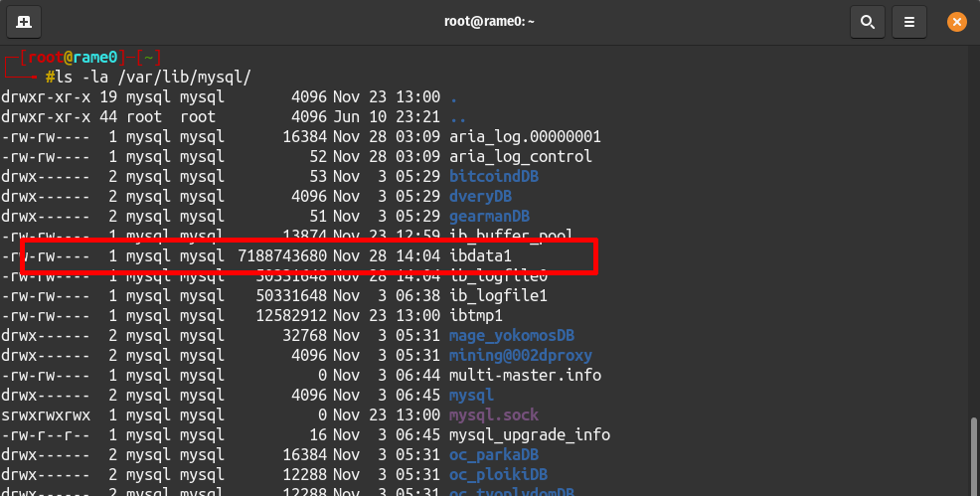Click the oc_parkaDB directory name
The image size is (980, 496).
[x=494, y=455]
